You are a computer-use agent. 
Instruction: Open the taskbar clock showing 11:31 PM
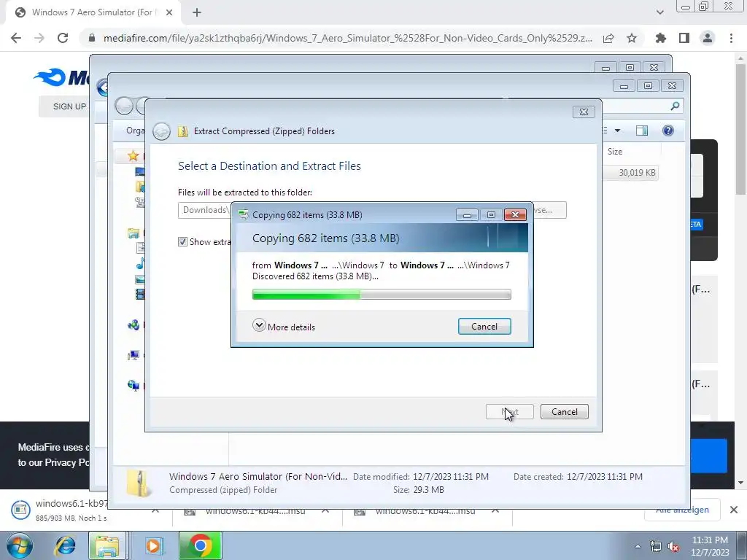710,546
